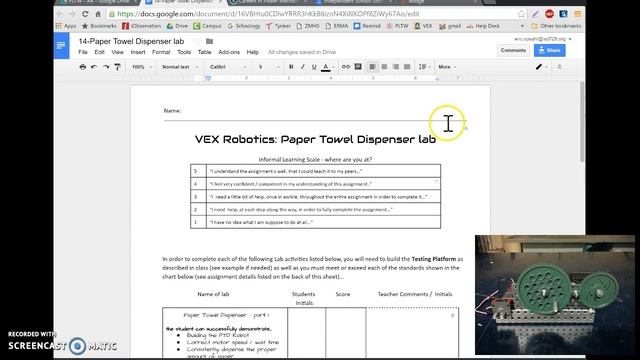Open the iObservation bookmark

pyautogui.click(x=142, y=26)
